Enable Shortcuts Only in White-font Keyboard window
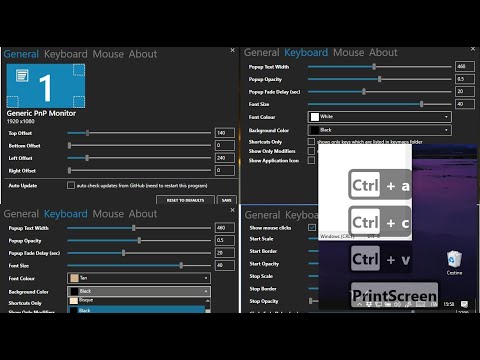 click(x=311, y=142)
